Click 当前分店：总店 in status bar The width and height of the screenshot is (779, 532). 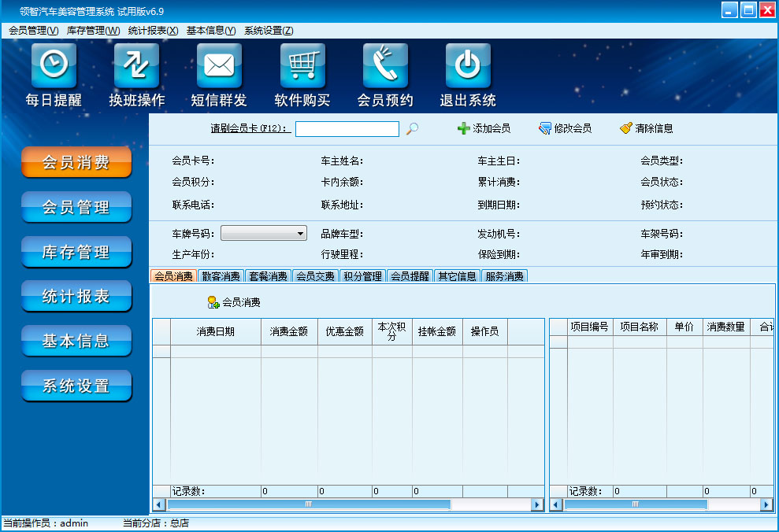click(156, 523)
